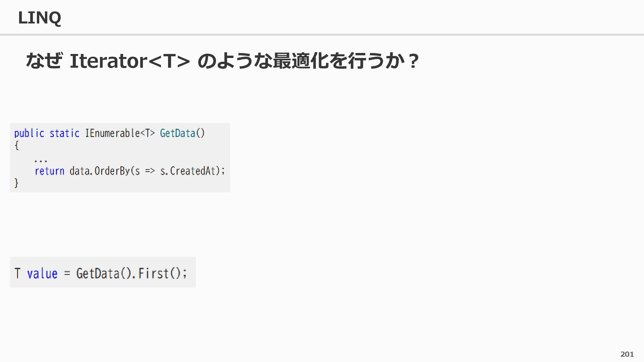This screenshot has height=362, width=644.
Task: Click the closing curly brace of GetData
Action: click(x=16, y=183)
